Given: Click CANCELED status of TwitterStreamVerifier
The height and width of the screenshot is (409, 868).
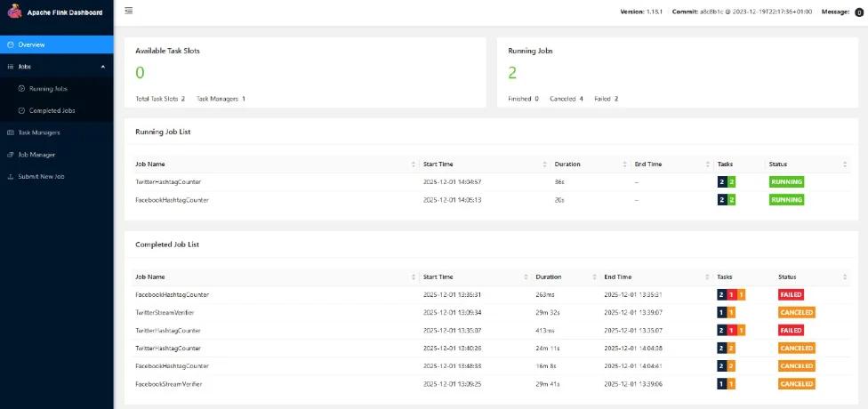Looking at the screenshot, I should (797, 313).
